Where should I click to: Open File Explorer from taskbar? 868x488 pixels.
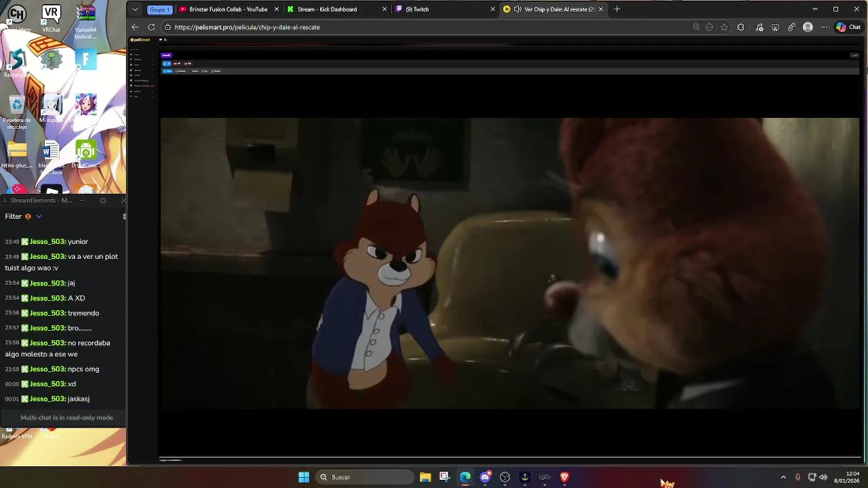click(425, 477)
